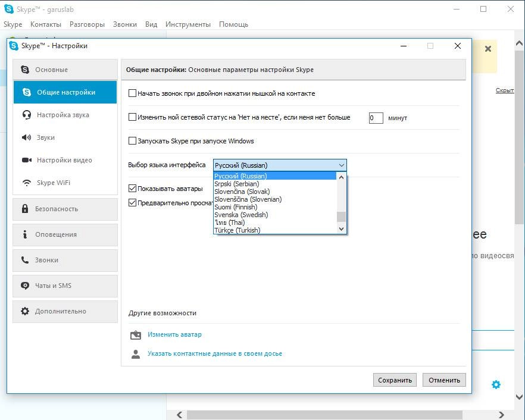
Task: Select Русский (Russian) in language list
Action: 275,175
